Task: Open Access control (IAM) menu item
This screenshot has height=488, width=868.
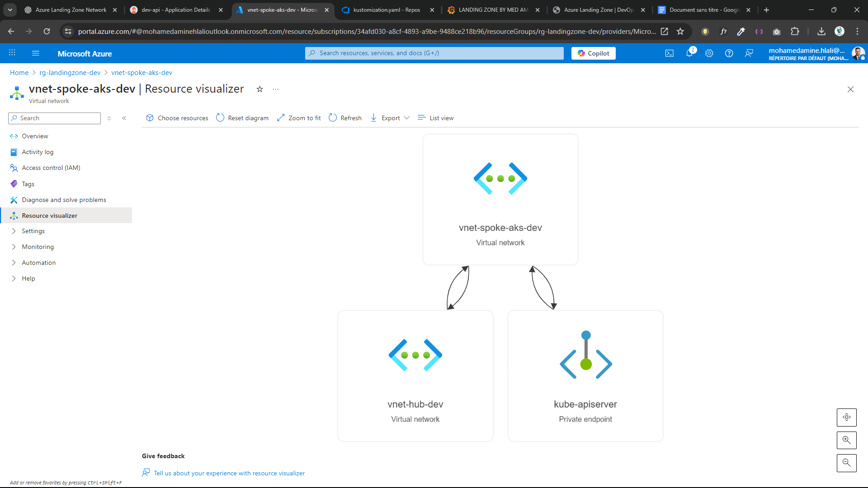Action: coord(51,168)
